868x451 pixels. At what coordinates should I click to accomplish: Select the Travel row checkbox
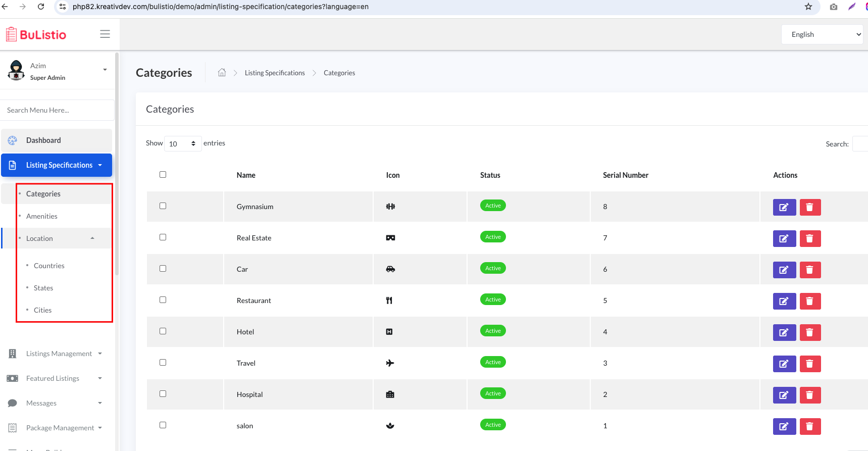click(x=163, y=362)
